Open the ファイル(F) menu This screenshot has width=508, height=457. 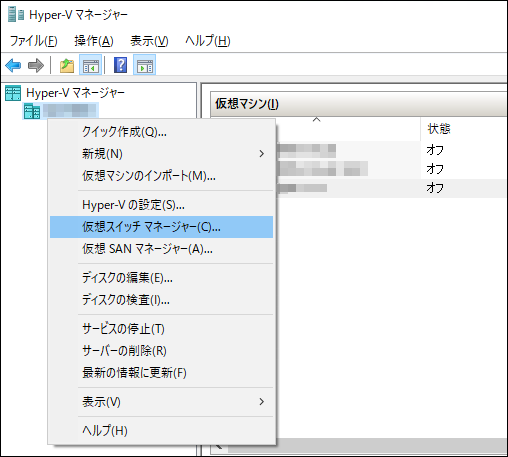(x=34, y=41)
